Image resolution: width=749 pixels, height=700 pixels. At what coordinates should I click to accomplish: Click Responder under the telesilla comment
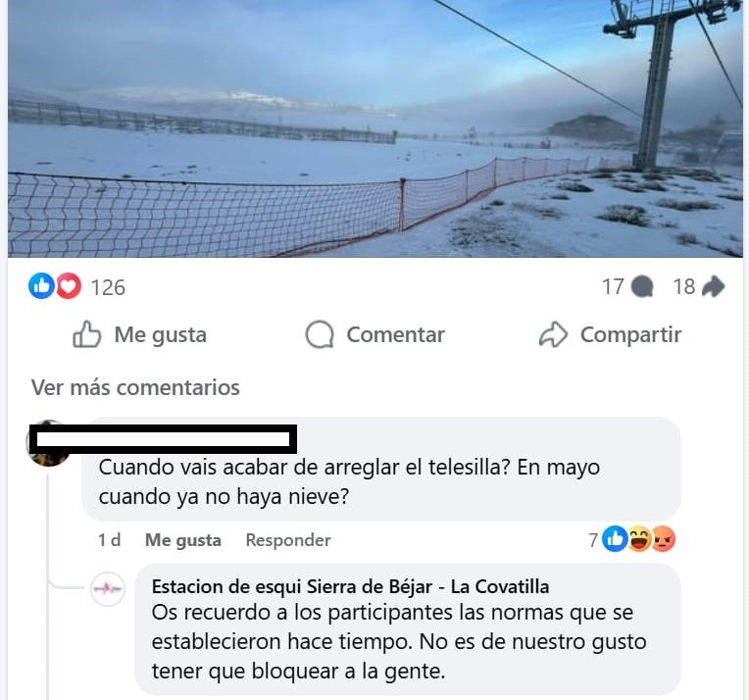(x=288, y=540)
